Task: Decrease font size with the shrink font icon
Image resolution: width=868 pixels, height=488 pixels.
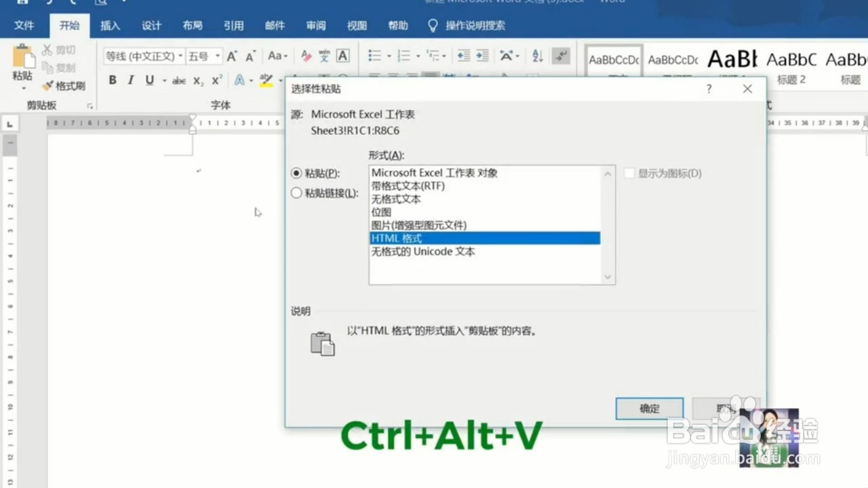Action: [250, 56]
